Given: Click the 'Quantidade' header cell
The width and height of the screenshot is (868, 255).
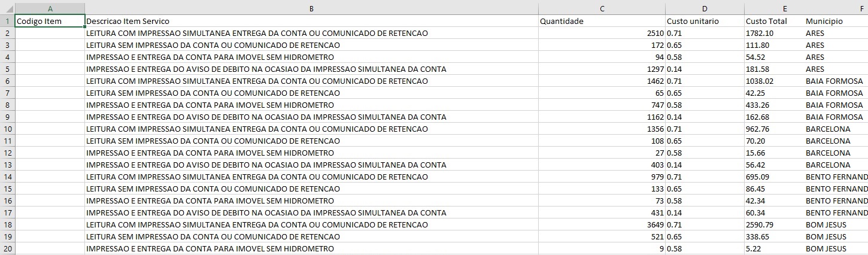Looking at the screenshot, I should [602, 21].
